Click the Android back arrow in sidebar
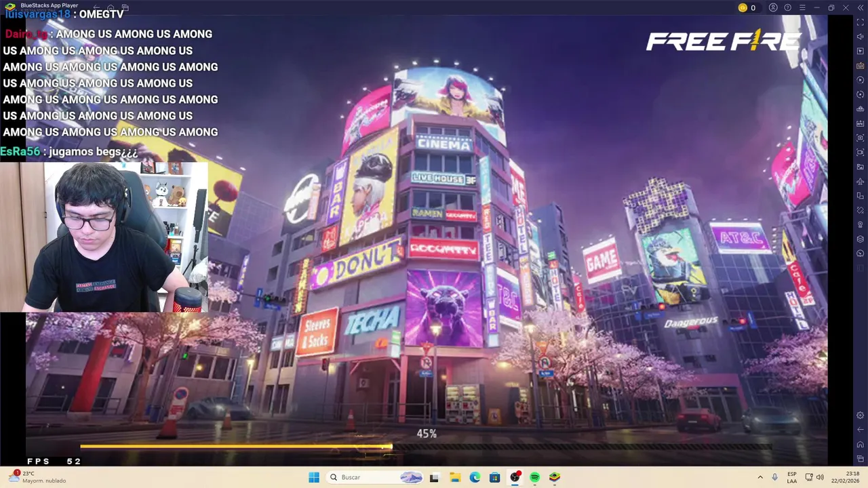Viewport: 868px width, 488px height. pyautogui.click(x=861, y=430)
